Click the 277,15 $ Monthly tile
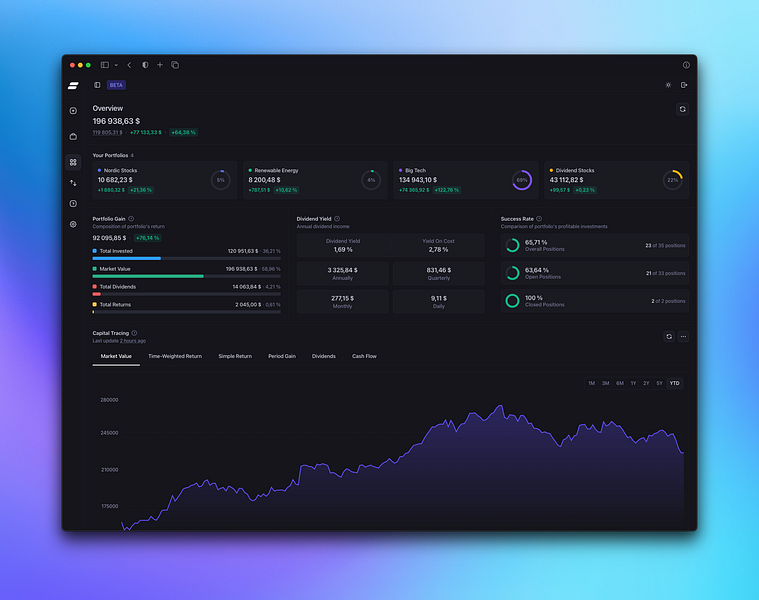Viewport: 759px width, 600px height. tap(342, 301)
